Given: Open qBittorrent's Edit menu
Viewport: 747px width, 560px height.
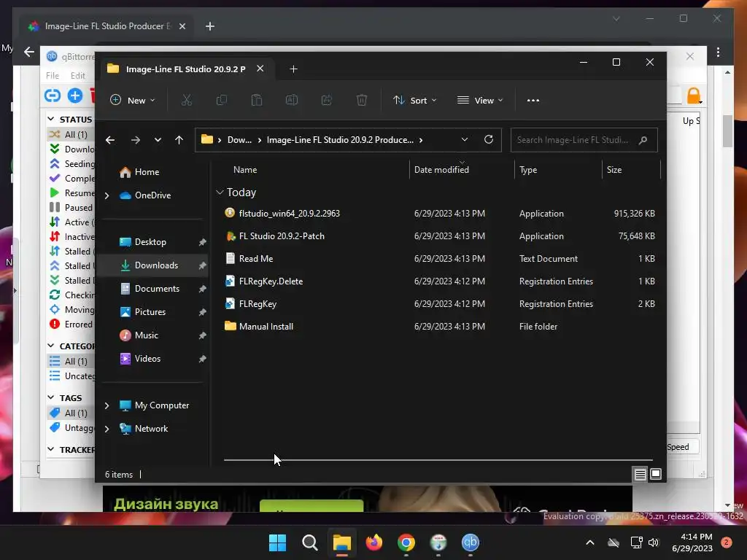Looking at the screenshot, I should pos(77,75).
